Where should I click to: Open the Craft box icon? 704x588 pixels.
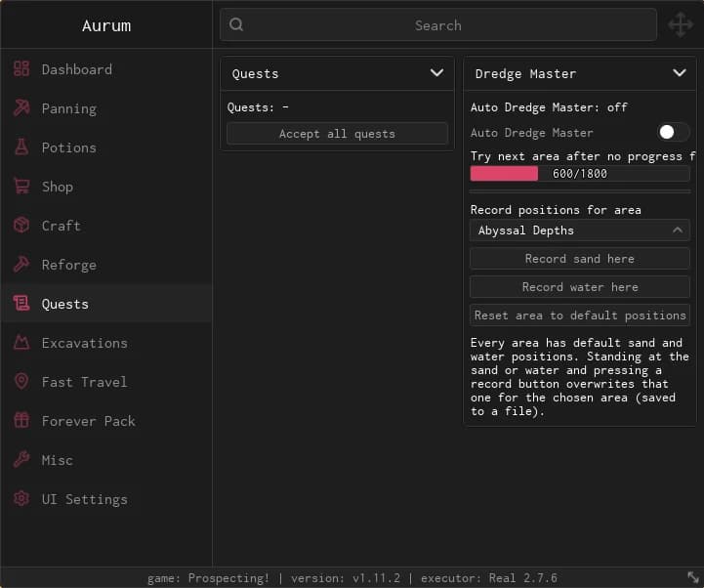point(21,225)
